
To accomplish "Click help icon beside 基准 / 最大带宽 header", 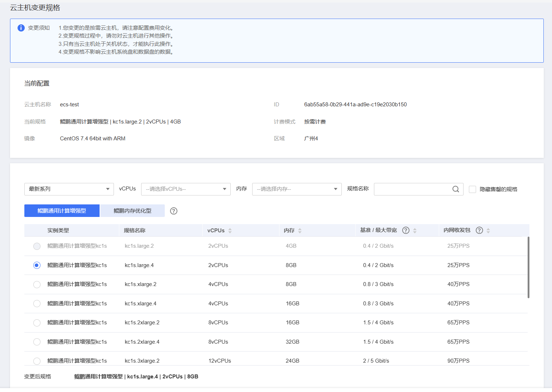I will [x=405, y=230].
